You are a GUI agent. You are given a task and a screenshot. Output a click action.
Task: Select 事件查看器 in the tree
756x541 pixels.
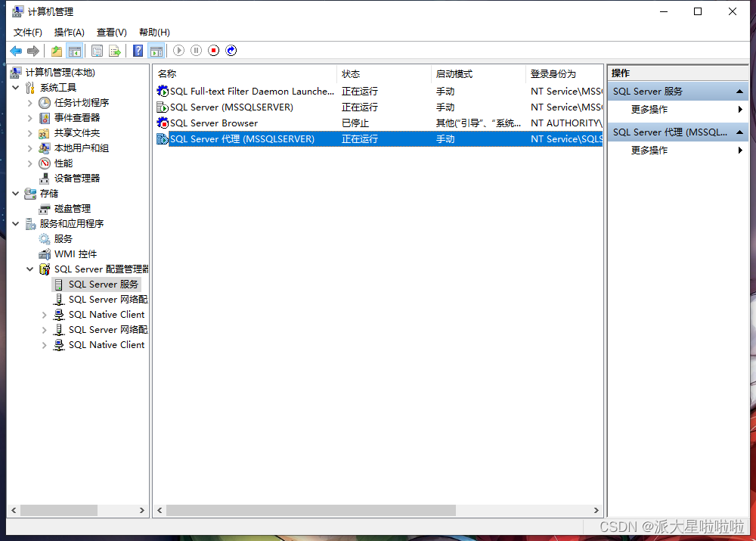point(77,118)
